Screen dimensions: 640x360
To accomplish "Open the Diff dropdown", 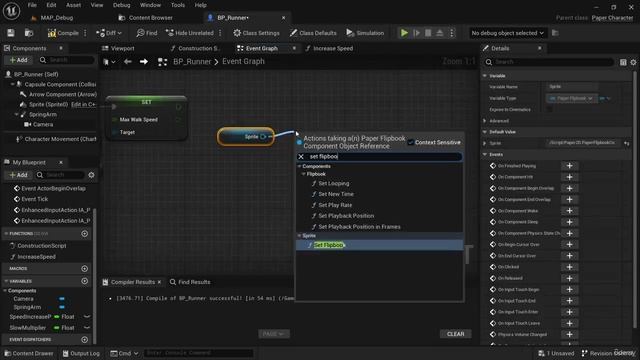I will click(109, 33).
